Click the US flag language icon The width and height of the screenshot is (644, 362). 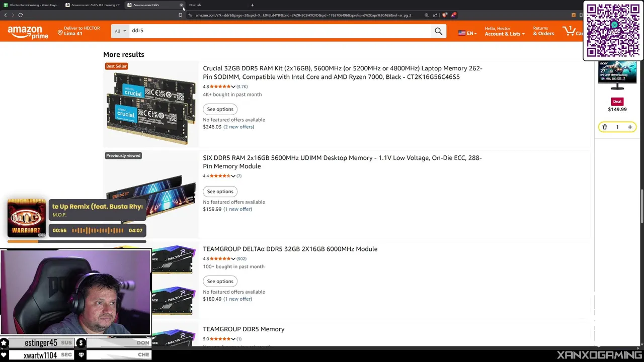(x=461, y=33)
